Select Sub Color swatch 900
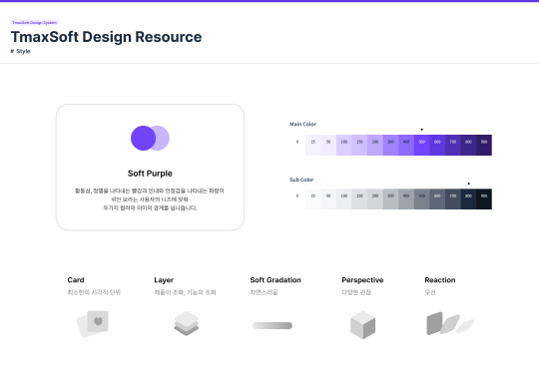The image size is (539, 392). [484, 198]
